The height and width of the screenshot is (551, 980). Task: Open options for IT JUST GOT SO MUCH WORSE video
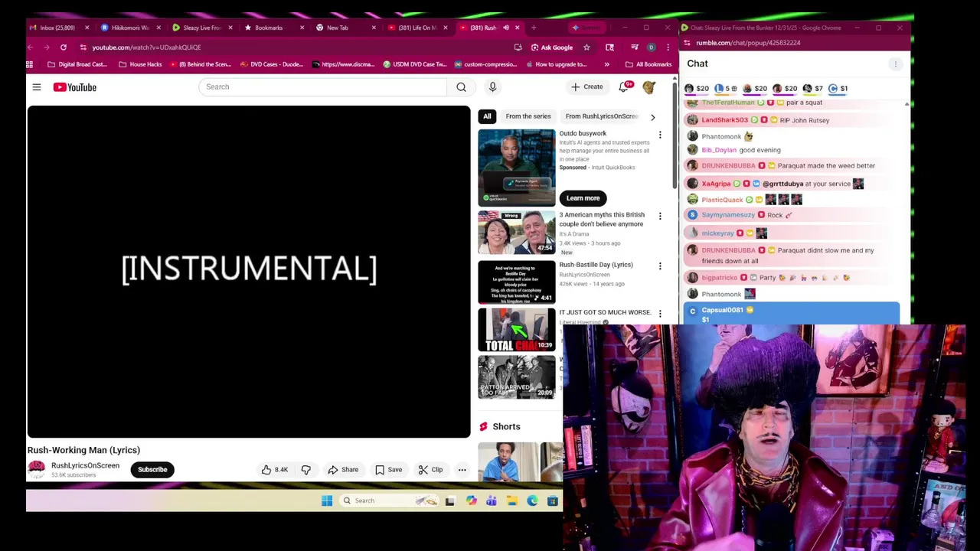click(x=660, y=314)
